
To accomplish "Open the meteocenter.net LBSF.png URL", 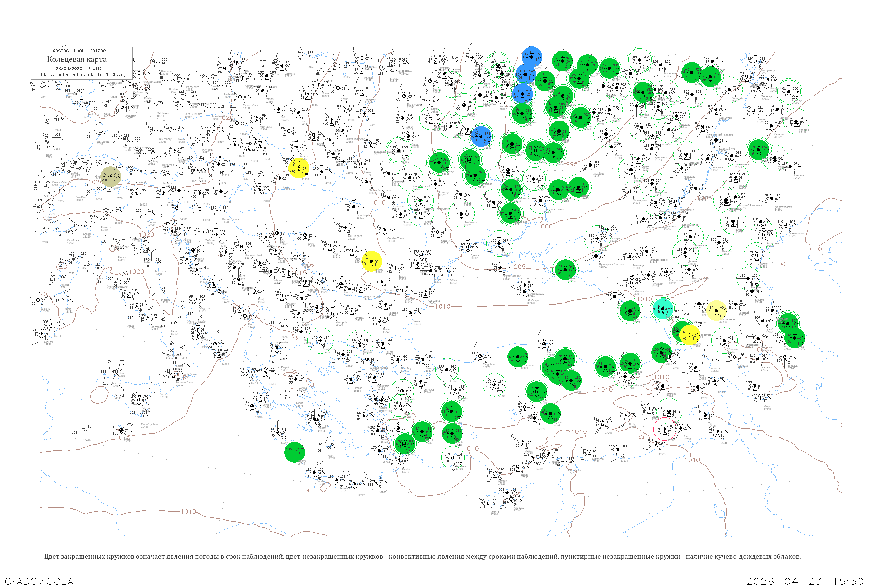I will tap(83, 75).
